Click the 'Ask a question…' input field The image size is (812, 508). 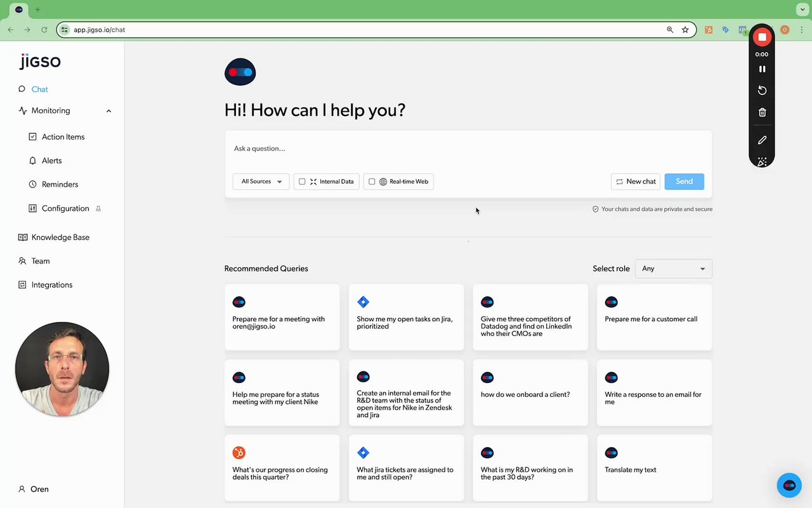pyautogui.click(x=468, y=149)
